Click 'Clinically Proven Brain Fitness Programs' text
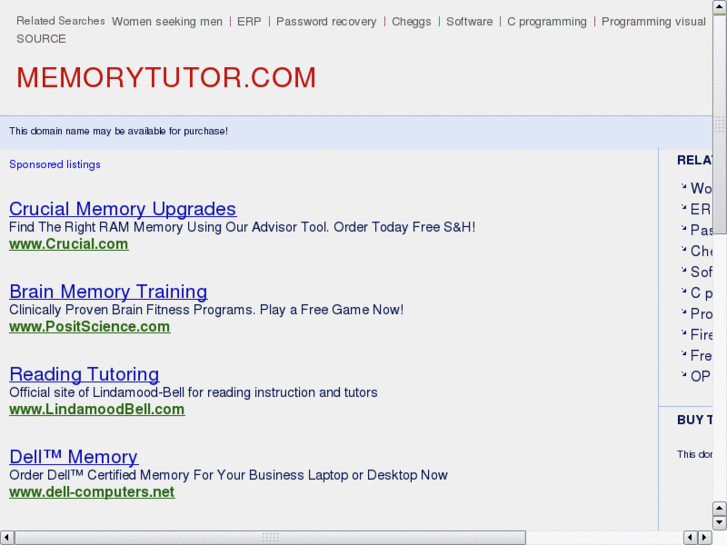This screenshot has width=727, height=545. (206, 309)
